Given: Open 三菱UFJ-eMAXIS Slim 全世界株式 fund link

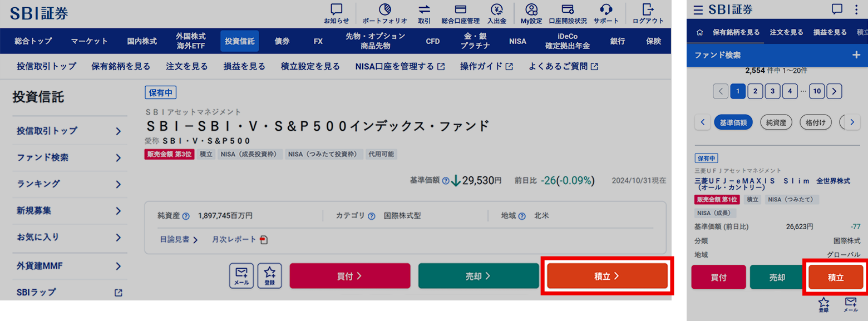Looking at the screenshot, I should tap(773, 184).
